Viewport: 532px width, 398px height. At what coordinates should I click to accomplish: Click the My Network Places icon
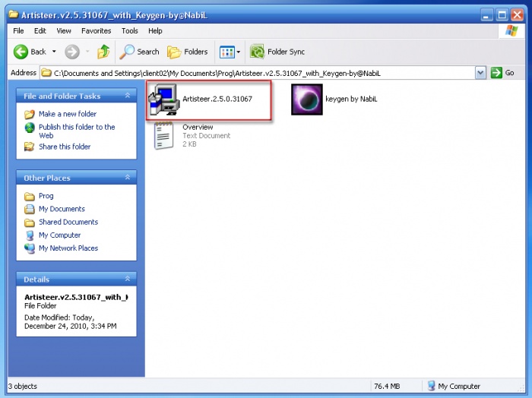[x=30, y=248]
